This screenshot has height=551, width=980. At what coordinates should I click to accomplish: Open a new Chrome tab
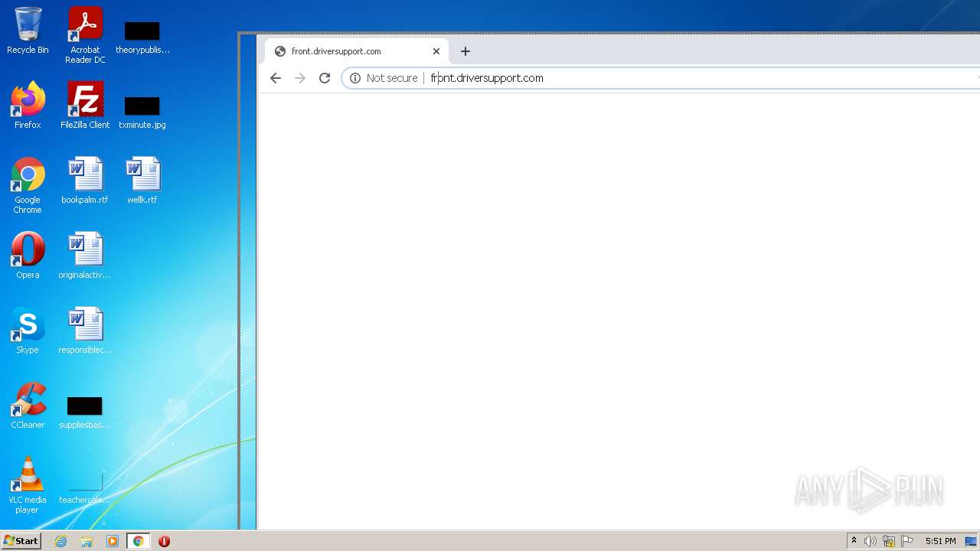(x=465, y=51)
